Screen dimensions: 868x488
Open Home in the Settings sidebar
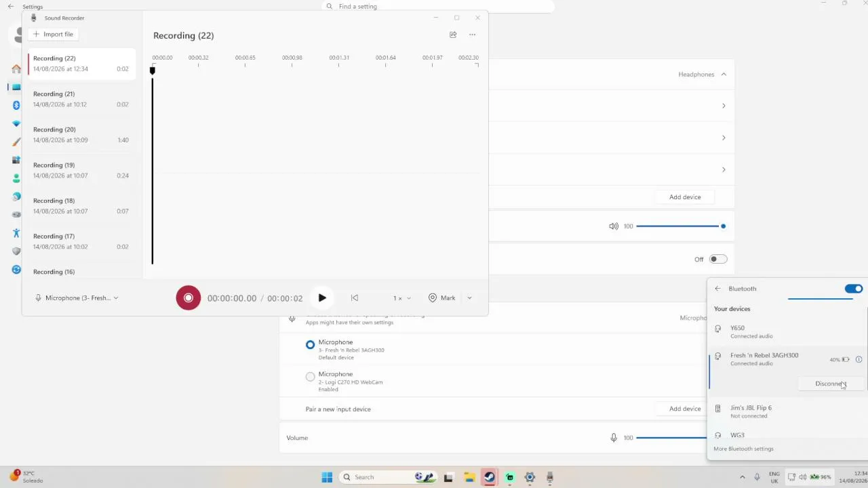click(16, 69)
